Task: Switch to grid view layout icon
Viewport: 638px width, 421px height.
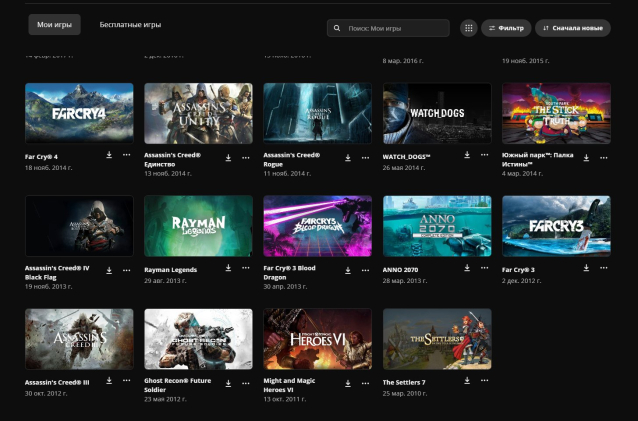Action: pos(469,28)
